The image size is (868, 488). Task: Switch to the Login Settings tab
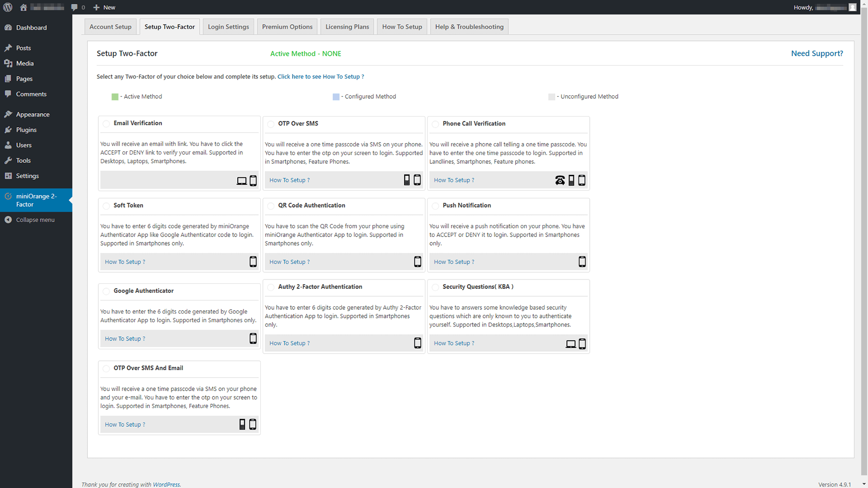click(x=228, y=26)
